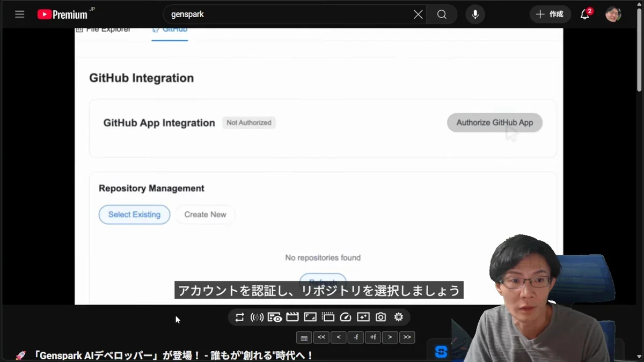Open the notifications bell
Screen dimensions: 644x362
tap(585, 14)
